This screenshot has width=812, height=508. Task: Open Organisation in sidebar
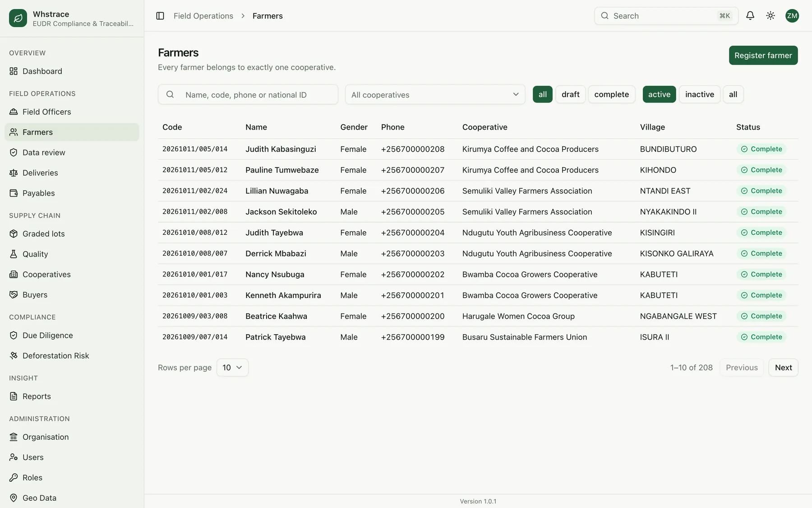[x=72, y=437]
